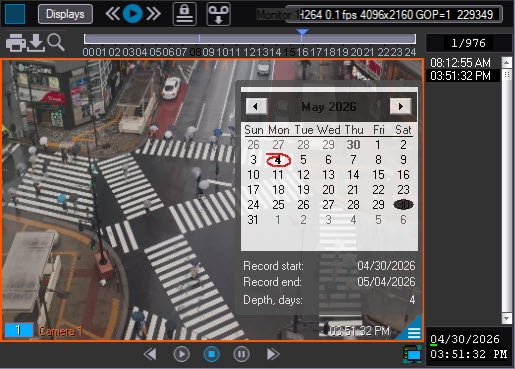This screenshot has width=515, height=369.
Task: Print frame using the printer icon
Action: [15, 43]
